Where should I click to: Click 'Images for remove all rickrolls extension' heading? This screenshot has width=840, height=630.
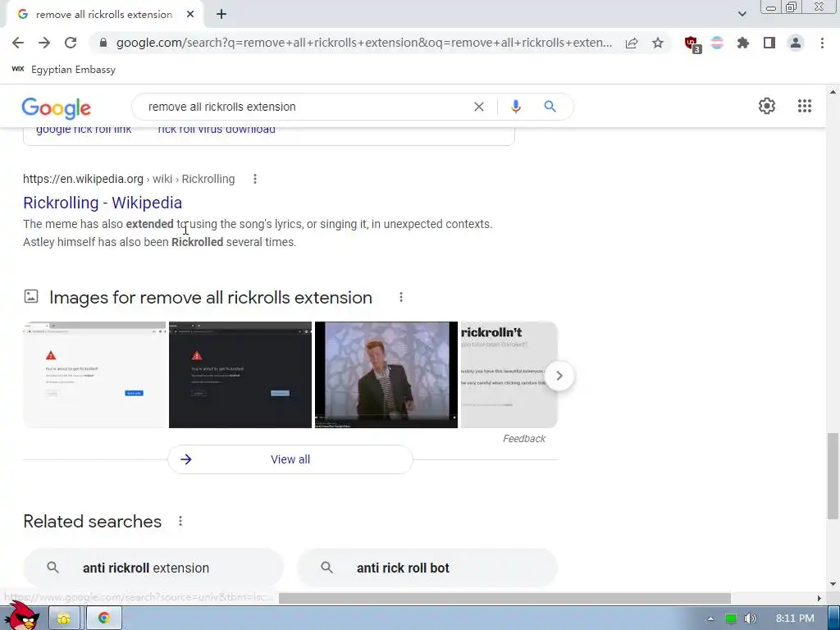click(x=211, y=297)
